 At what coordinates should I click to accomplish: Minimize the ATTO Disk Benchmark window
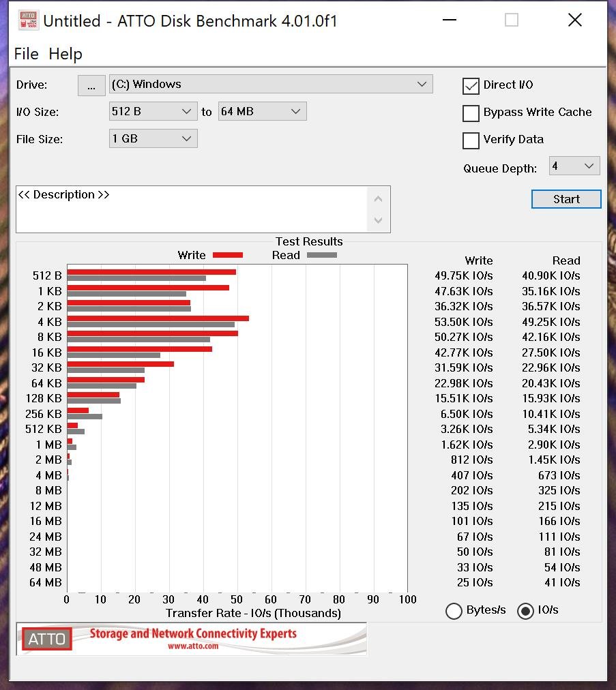click(450, 20)
